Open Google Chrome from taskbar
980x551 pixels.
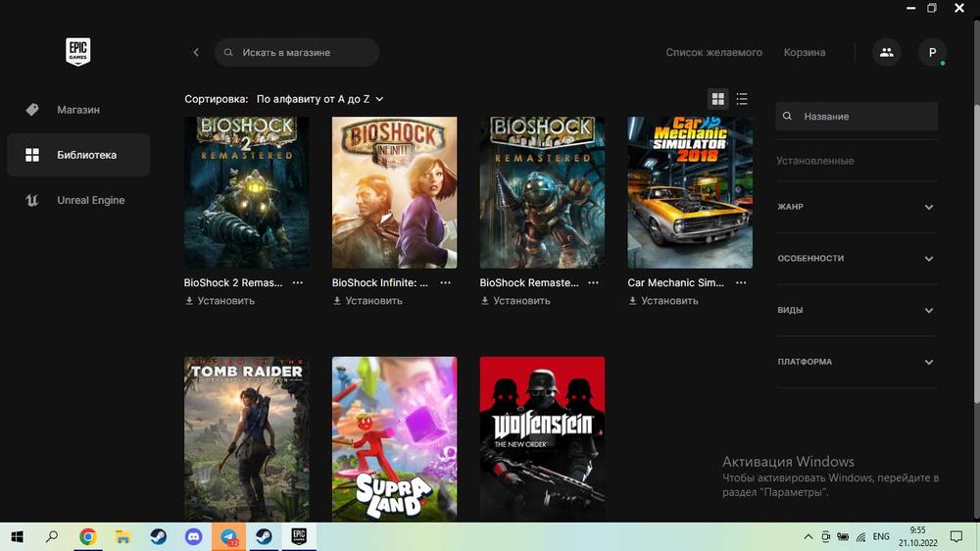[x=87, y=536]
